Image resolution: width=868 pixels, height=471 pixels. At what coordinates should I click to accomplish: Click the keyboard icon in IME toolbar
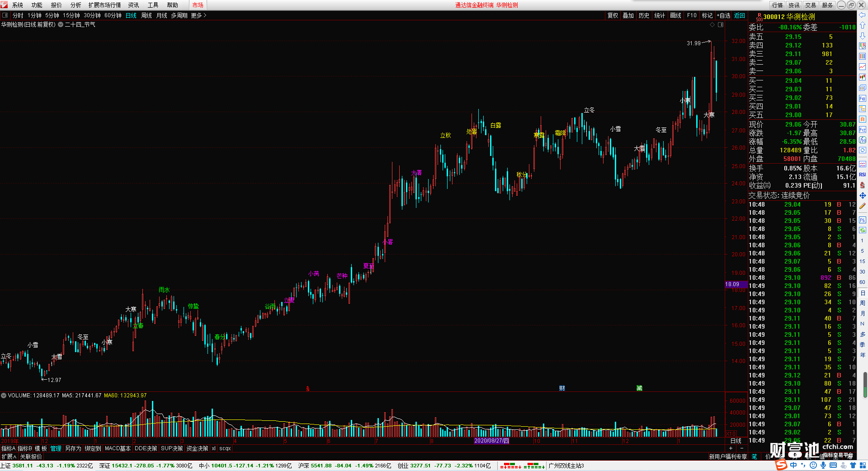[833, 465]
